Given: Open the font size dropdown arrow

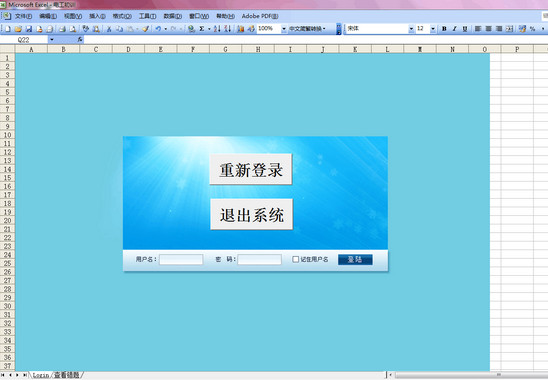Looking at the screenshot, I should pos(433,29).
